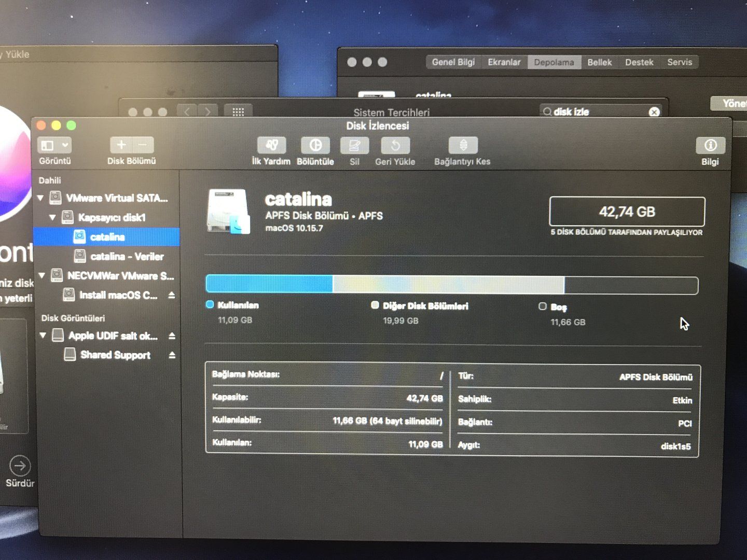The image size is (747, 560).
Task: Click the large catalina drive icon
Action: pos(228,212)
